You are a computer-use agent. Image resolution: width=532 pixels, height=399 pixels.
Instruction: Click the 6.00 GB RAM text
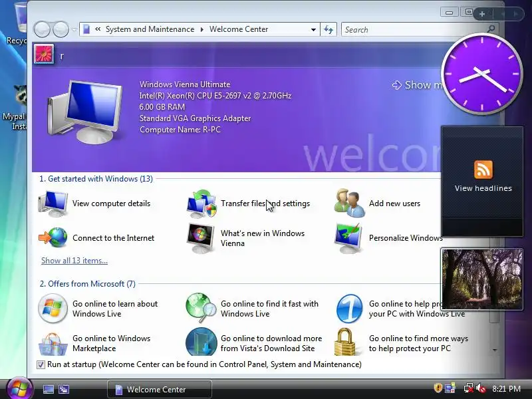point(162,107)
